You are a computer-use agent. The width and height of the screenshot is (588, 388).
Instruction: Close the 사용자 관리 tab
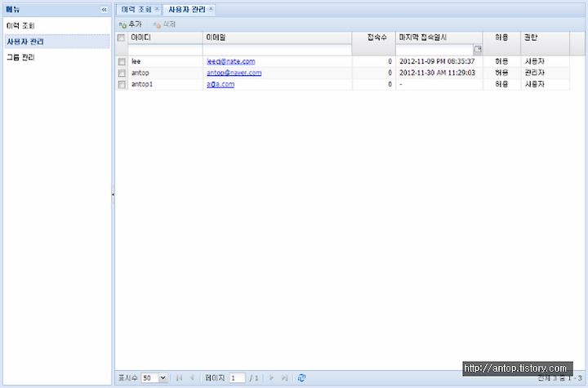pos(211,8)
